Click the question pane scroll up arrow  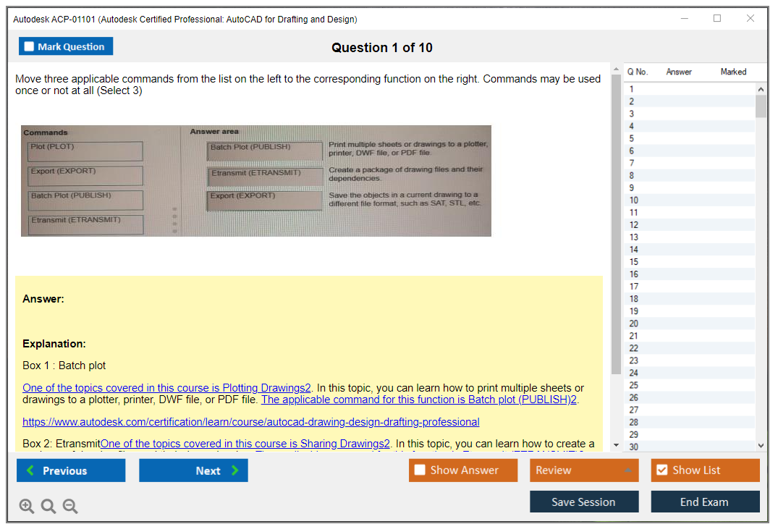[616, 69]
